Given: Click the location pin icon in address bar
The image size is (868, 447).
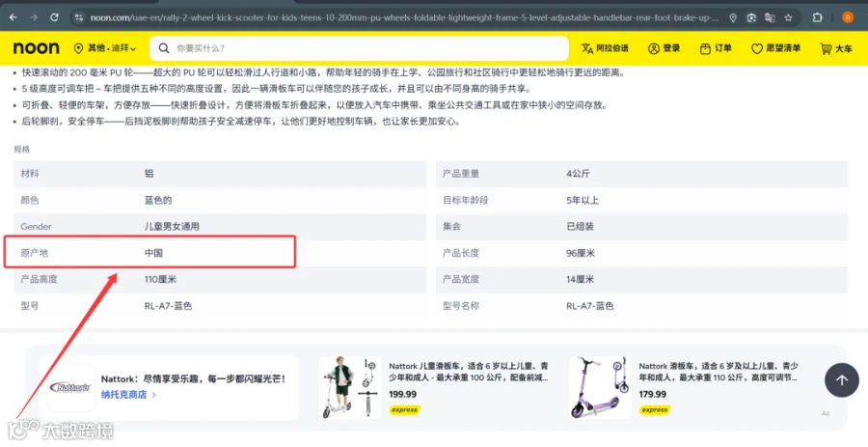Looking at the screenshot, I should (733, 17).
